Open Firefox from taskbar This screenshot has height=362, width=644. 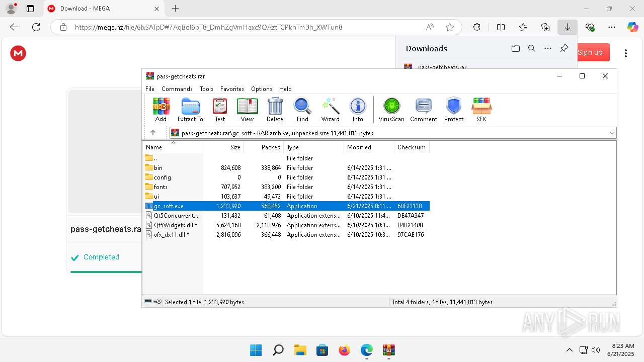click(x=344, y=350)
